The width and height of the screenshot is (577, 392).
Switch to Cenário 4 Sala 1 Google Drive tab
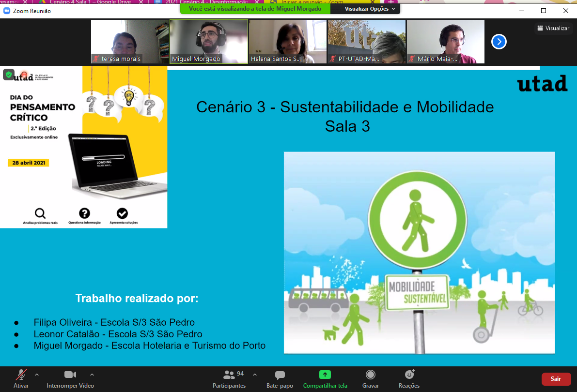coord(90,2)
